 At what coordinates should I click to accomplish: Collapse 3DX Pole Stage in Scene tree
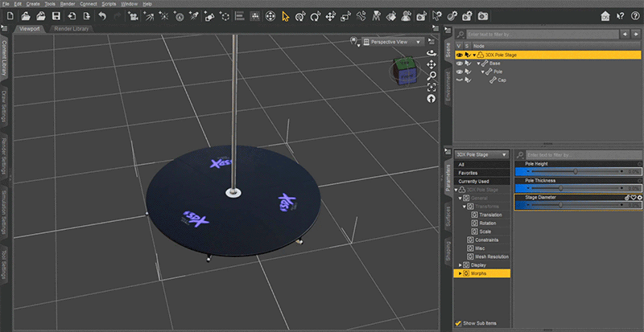[474, 55]
